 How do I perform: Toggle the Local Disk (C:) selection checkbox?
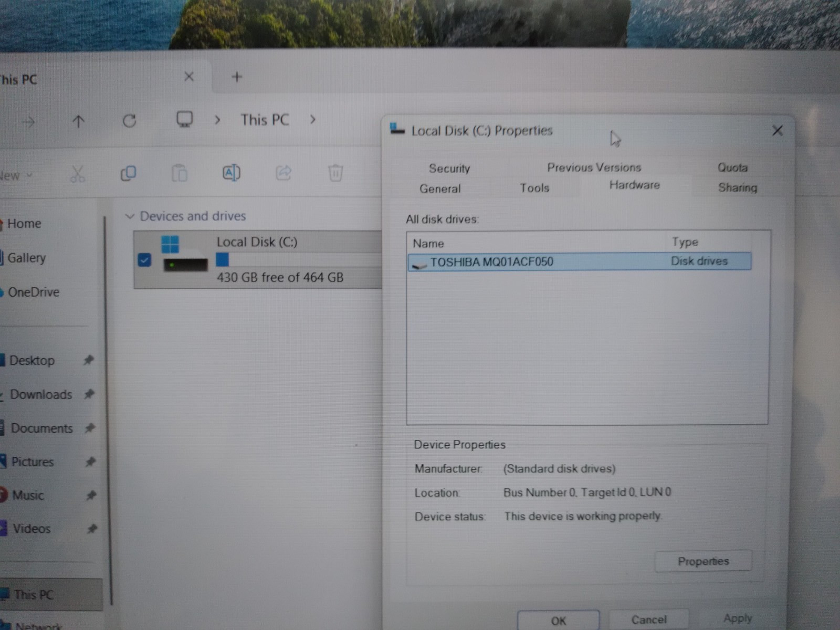click(144, 260)
